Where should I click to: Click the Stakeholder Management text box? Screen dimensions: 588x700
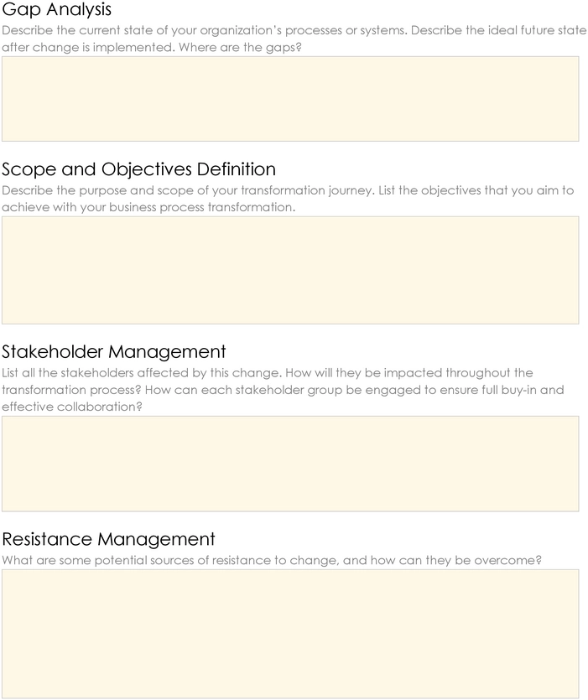coord(290,464)
